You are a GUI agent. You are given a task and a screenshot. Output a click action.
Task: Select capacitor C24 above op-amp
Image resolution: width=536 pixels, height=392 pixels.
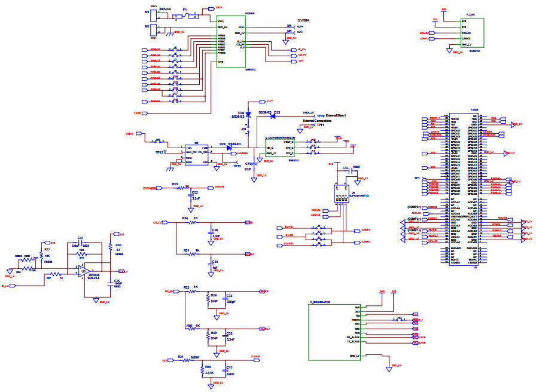pos(80,241)
